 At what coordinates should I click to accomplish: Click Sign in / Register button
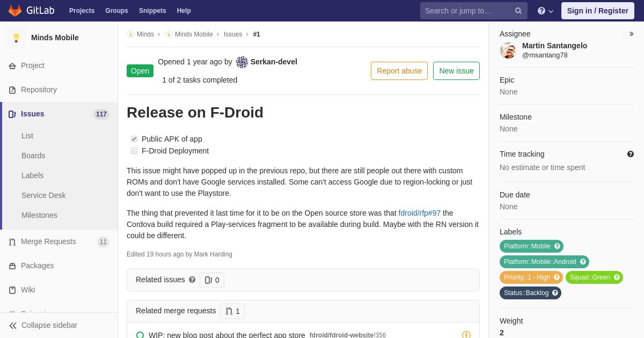[597, 11]
